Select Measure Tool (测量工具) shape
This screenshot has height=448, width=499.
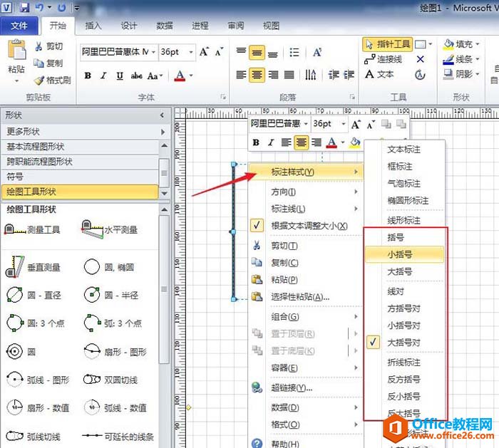pos(33,229)
